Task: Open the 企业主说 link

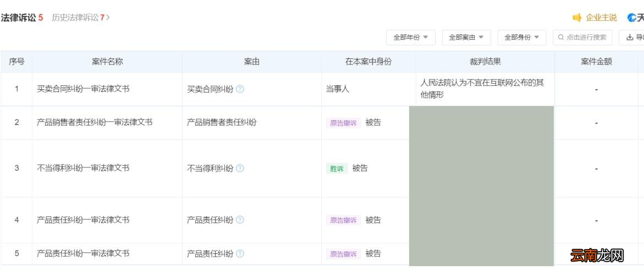Action: [601, 18]
